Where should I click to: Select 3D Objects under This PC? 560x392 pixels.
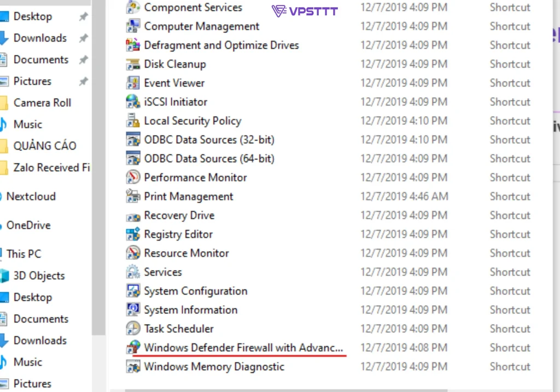tap(39, 276)
